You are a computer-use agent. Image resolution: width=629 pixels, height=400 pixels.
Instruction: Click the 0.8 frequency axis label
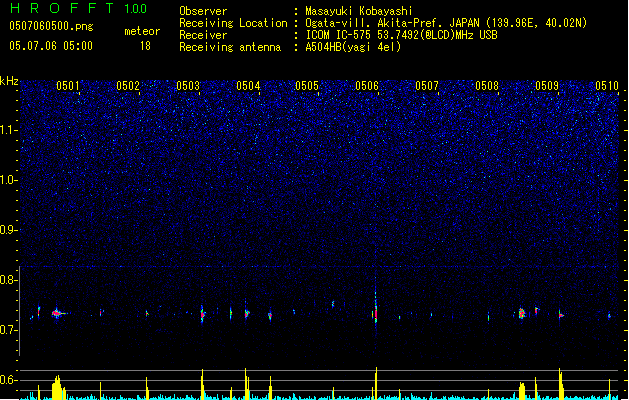[x=9, y=280]
